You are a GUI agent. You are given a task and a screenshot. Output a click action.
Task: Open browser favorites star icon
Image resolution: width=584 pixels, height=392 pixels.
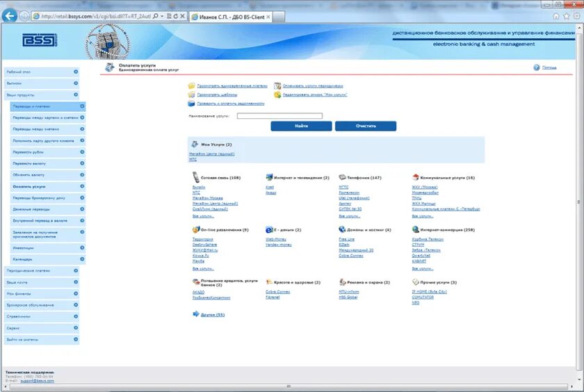[x=567, y=16]
